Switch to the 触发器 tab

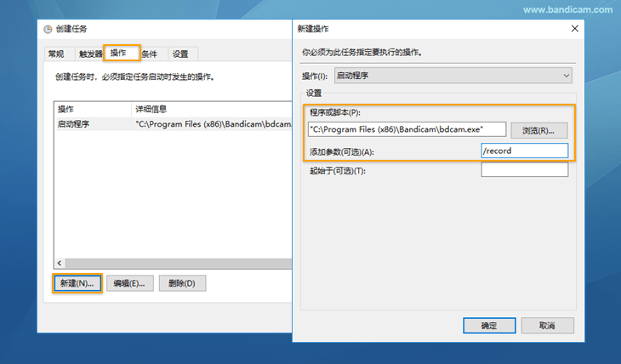(91, 54)
